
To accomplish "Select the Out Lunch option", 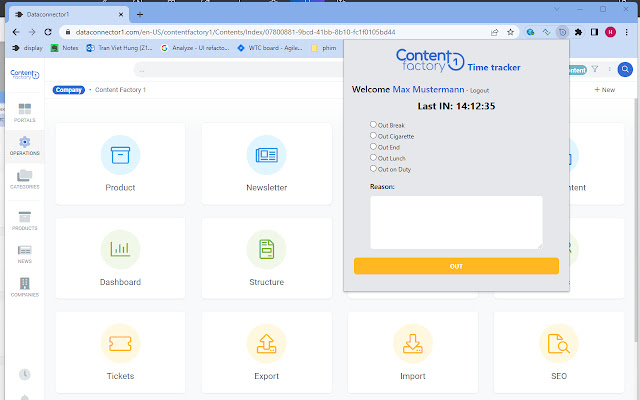I will [x=373, y=157].
